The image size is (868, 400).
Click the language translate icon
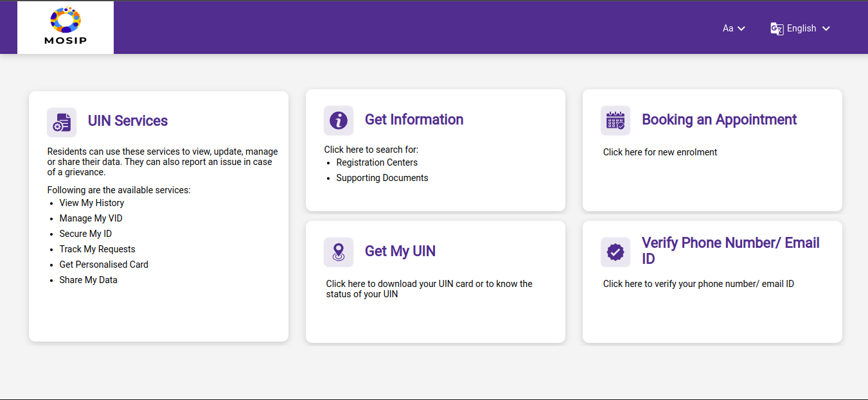(777, 28)
